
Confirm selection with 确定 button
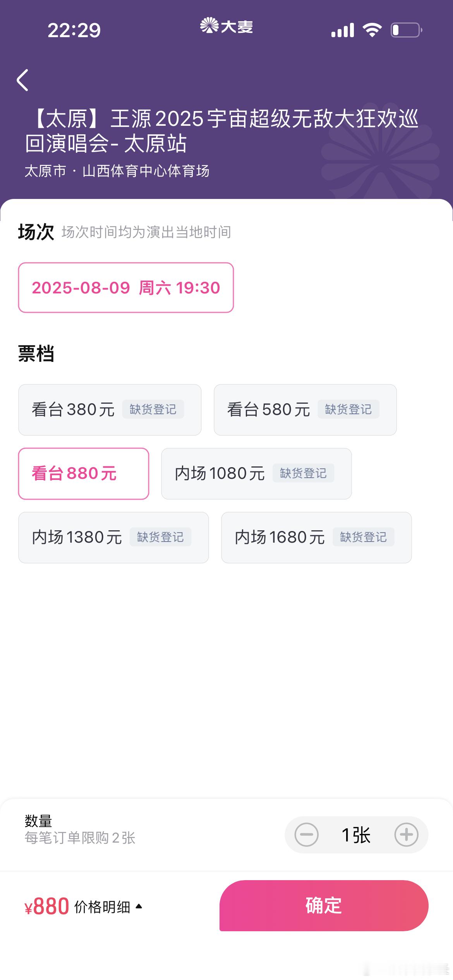(x=324, y=906)
